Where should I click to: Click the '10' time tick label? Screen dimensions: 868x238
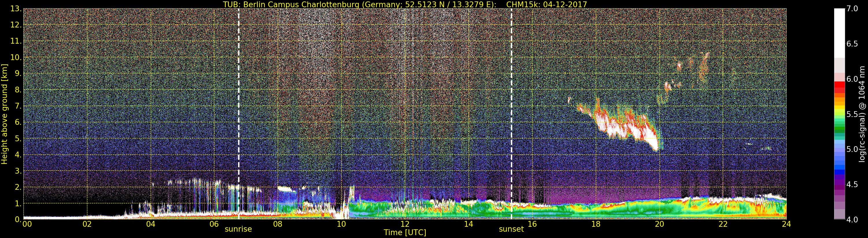point(341,224)
